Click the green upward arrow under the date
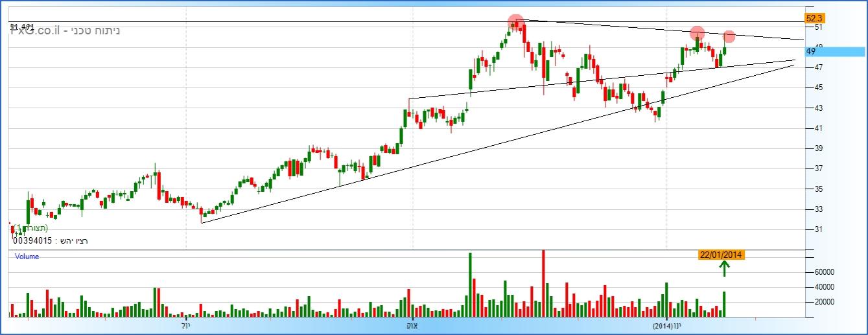 coord(724,268)
